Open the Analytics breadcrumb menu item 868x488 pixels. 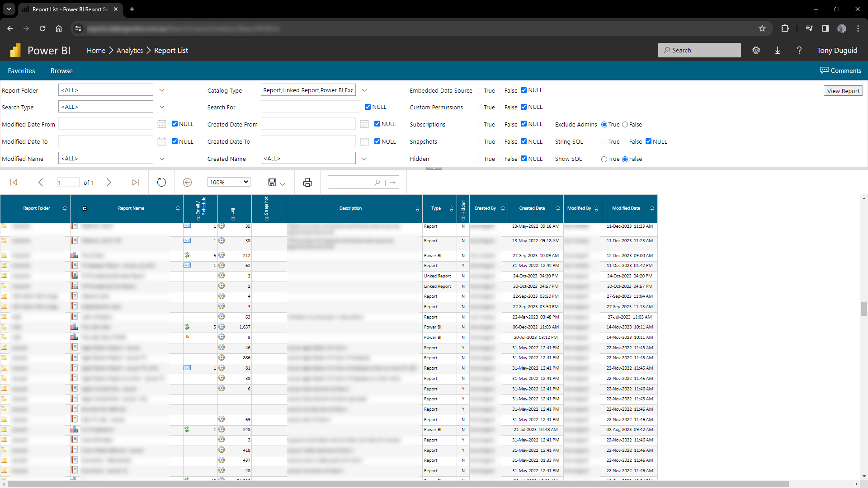click(x=130, y=50)
